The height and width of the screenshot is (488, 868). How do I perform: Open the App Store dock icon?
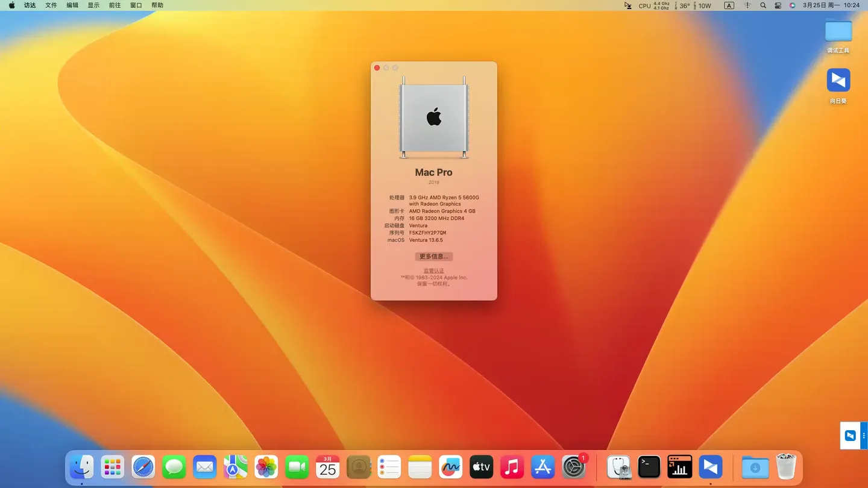tap(542, 467)
